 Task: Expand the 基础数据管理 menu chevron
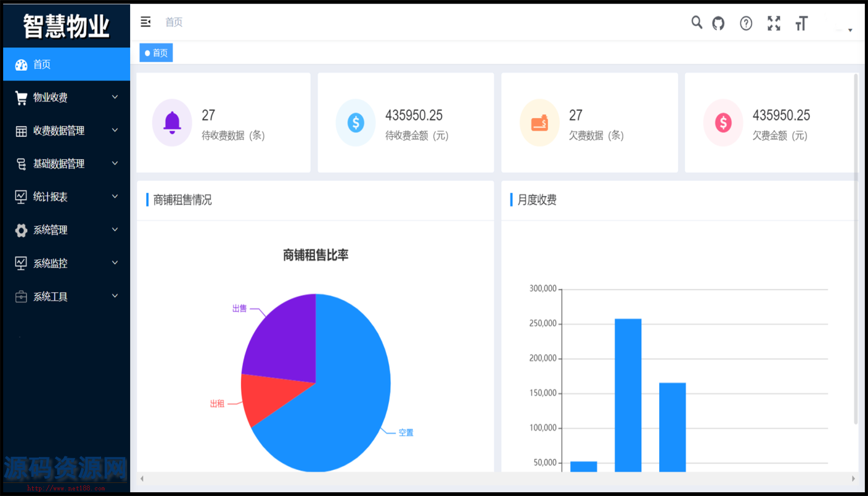115,164
